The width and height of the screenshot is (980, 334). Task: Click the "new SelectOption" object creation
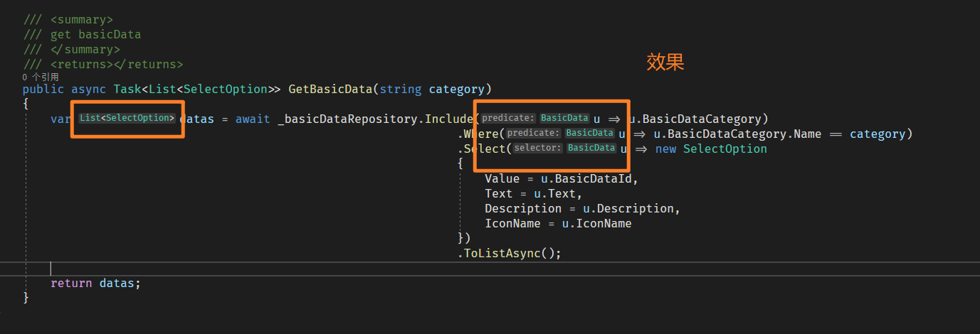[x=710, y=149]
